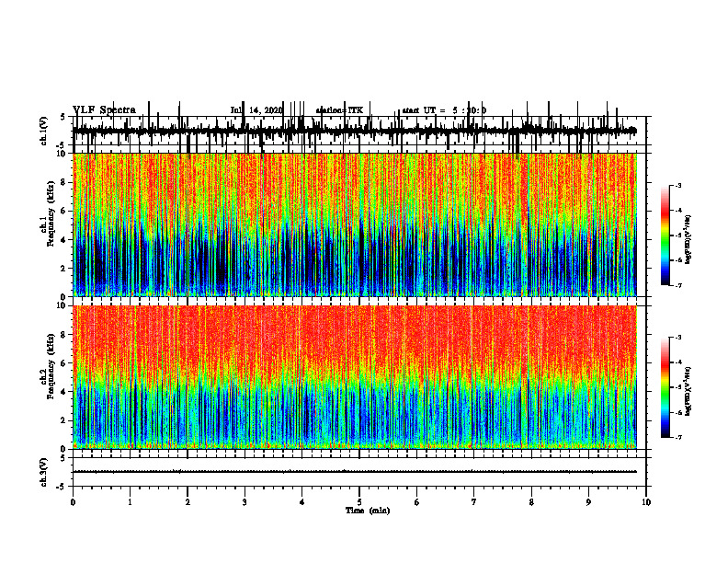Image resolution: width=728 pixels, height=563 pixels.
Task: Click the "5" tick label of ch.1(V) axis
Action: [63, 118]
